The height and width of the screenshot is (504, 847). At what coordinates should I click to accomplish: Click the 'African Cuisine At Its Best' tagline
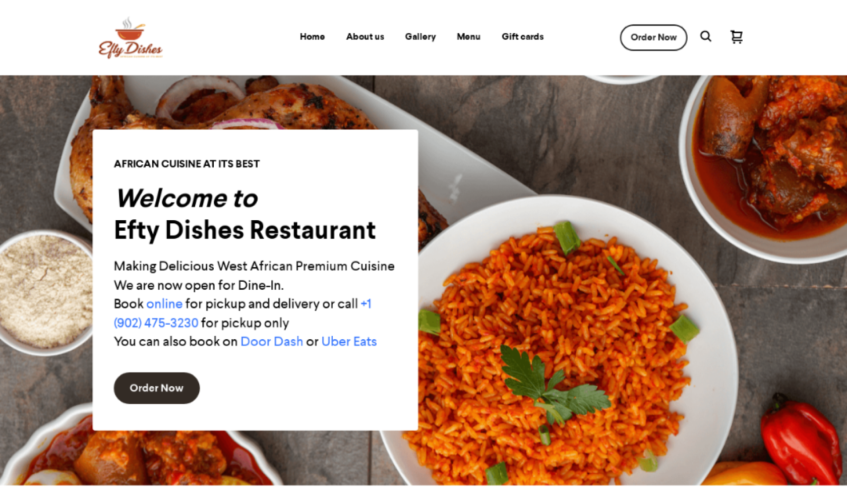point(187,164)
